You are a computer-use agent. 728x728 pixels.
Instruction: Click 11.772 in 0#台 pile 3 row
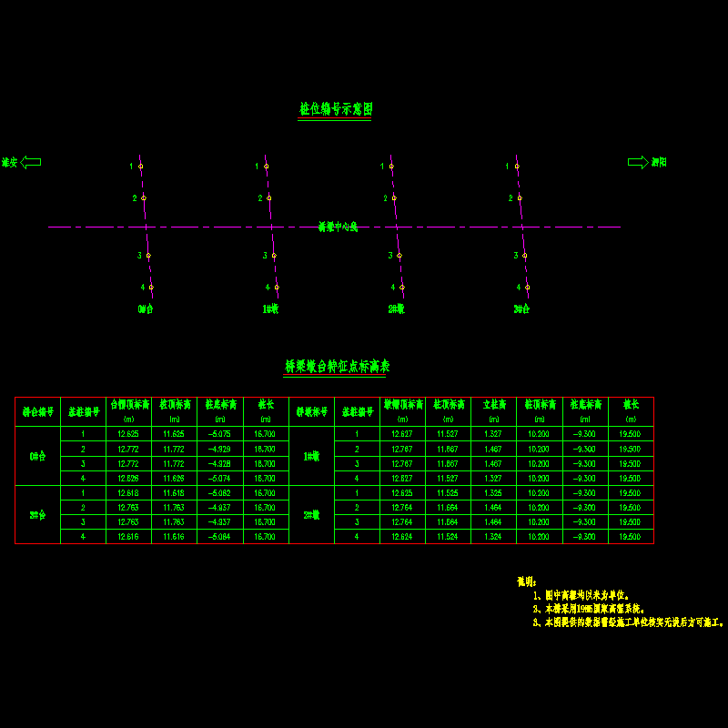tap(174, 464)
